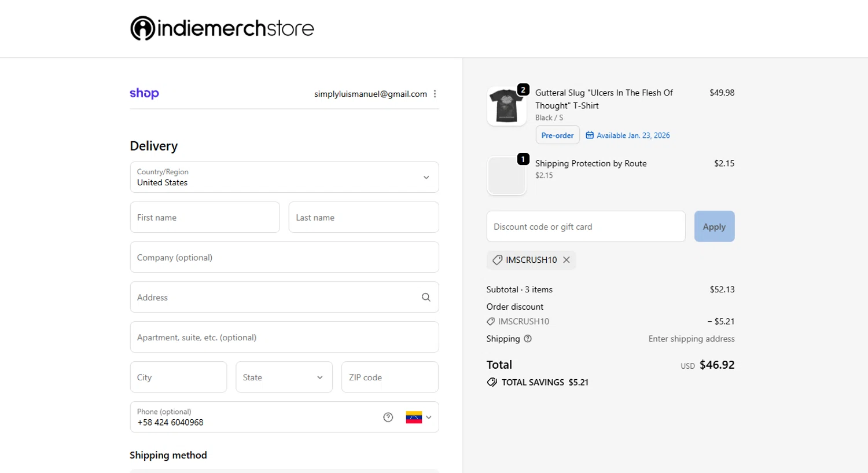
Task: Click the indiemerchstore logo
Action: click(222, 28)
